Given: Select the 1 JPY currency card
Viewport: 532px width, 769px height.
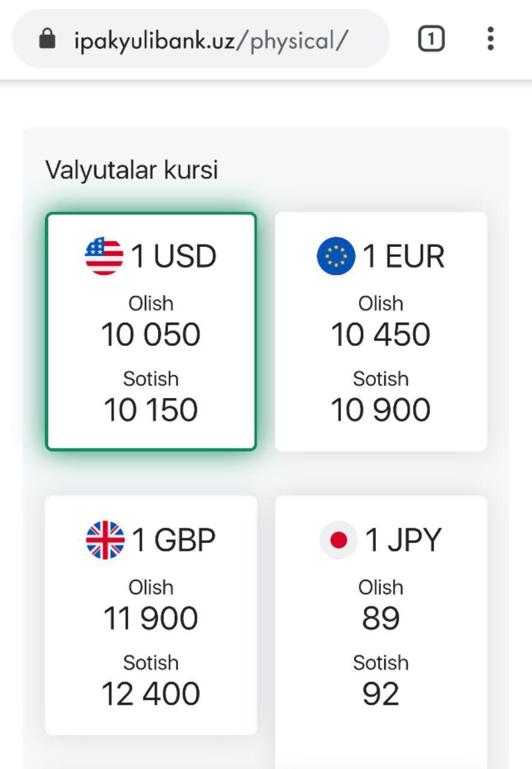Looking at the screenshot, I should click(x=381, y=615).
